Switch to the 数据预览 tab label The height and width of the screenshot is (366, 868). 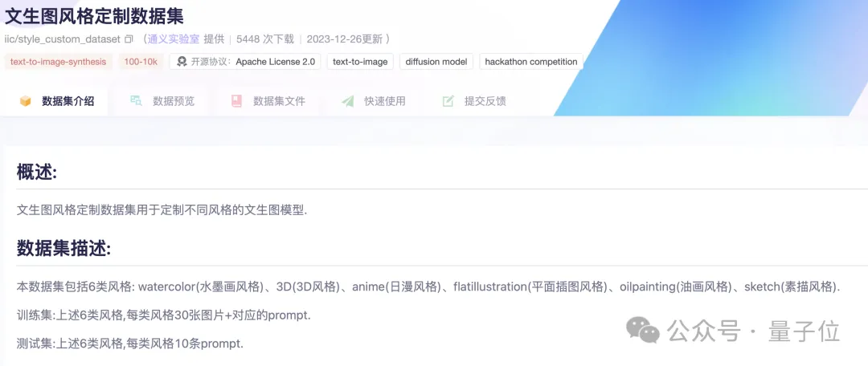[x=174, y=101]
